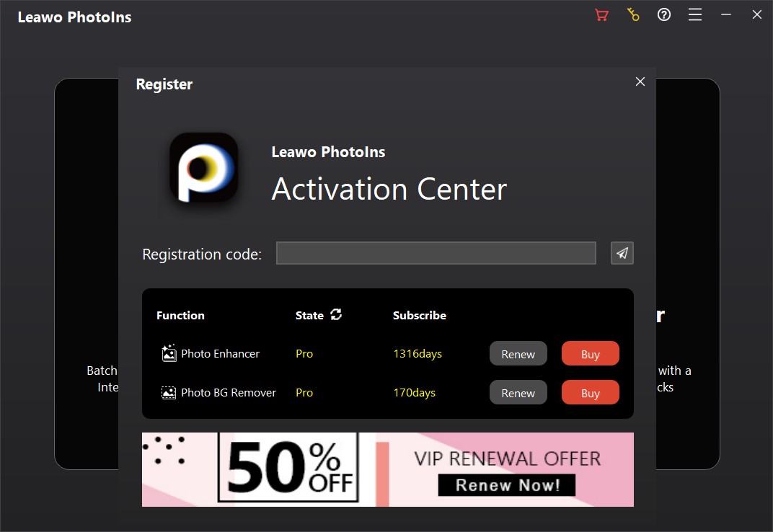This screenshot has width=773, height=532.
Task: Renew the Photo BG Remover subscription
Action: (x=518, y=393)
